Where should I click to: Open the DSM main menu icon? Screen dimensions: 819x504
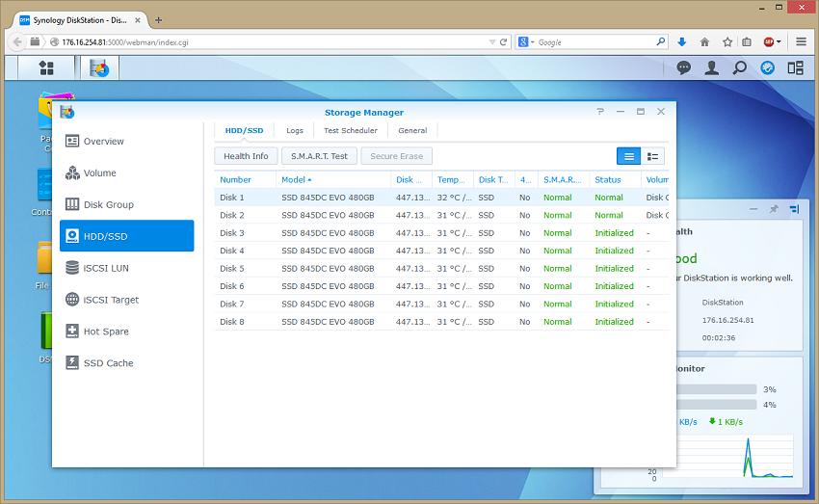pos(46,67)
